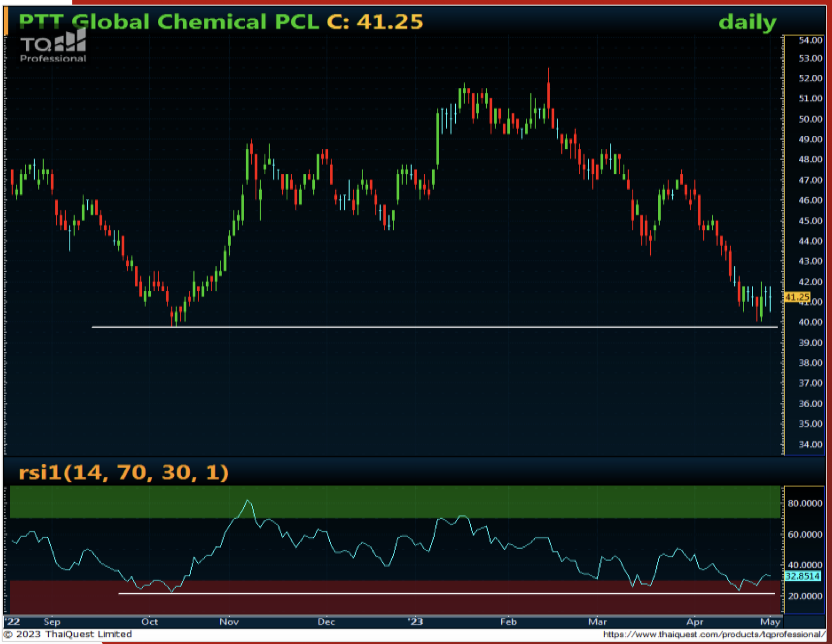832x644 pixels.
Task: Click the 44.00 price axis label
Action: click(x=810, y=241)
